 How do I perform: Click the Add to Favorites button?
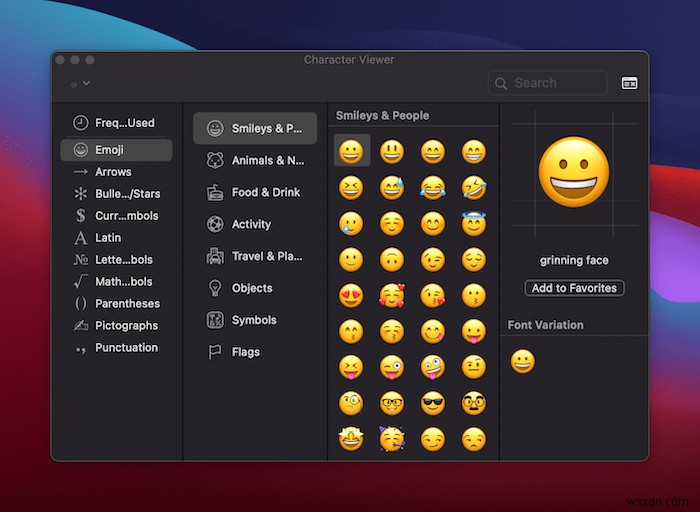(x=574, y=288)
